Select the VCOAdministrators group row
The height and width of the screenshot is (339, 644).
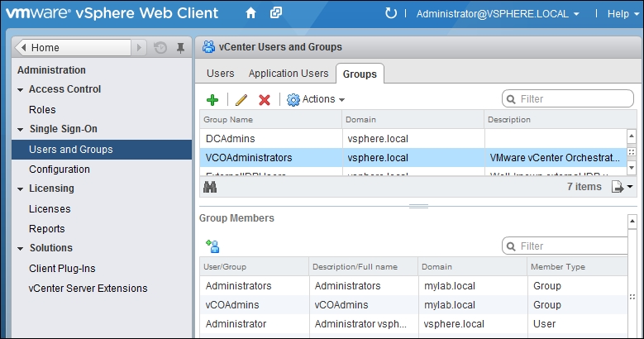point(413,158)
